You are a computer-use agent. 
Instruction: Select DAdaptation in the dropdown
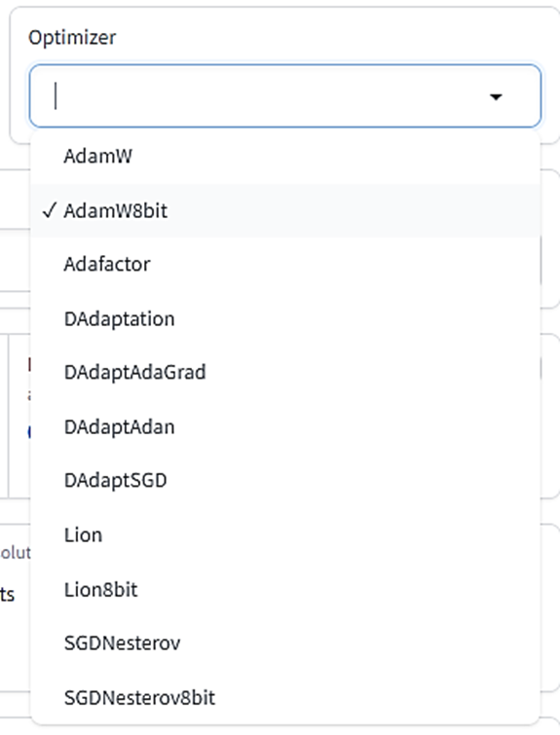(x=285, y=319)
